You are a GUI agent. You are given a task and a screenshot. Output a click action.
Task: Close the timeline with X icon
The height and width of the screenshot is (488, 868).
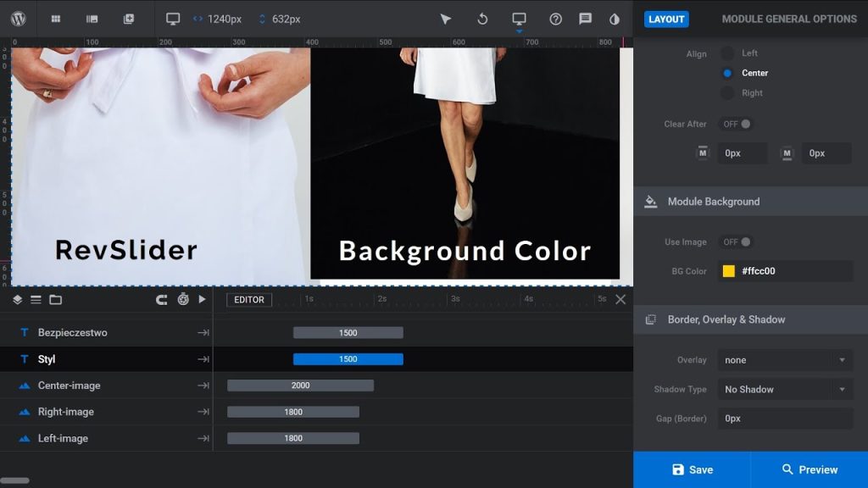[620, 299]
